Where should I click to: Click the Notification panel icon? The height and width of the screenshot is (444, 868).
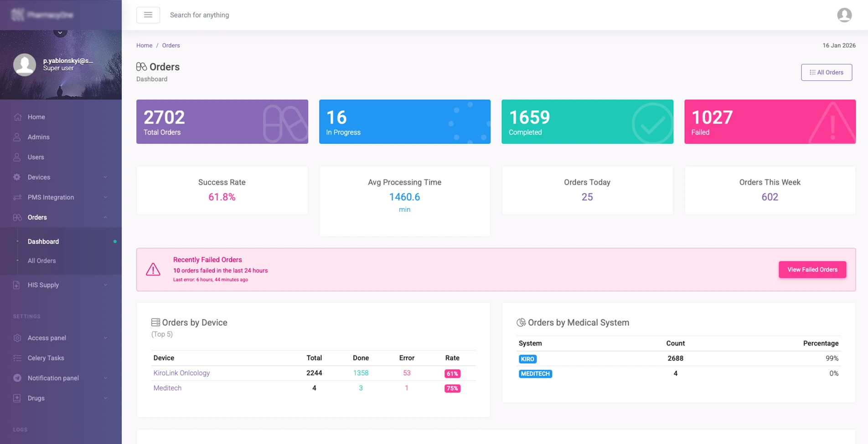[x=17, y=378]
